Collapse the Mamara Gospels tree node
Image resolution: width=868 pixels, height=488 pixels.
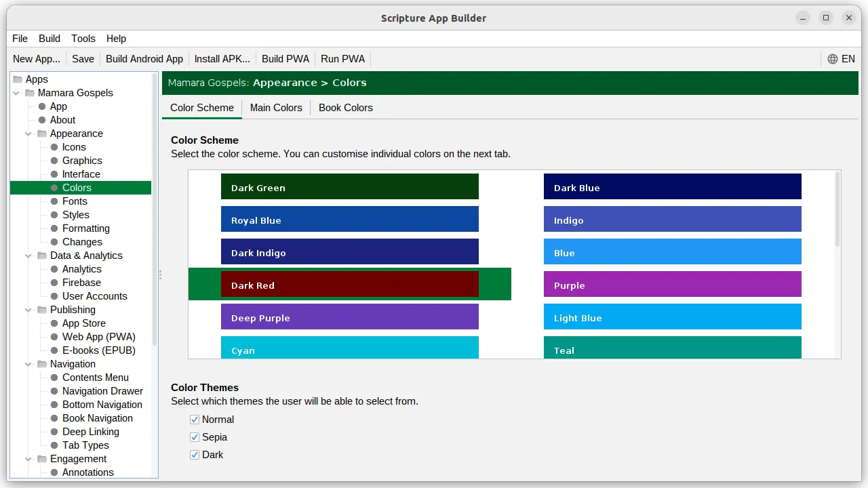pyautogui.click(x=16, y=93)
